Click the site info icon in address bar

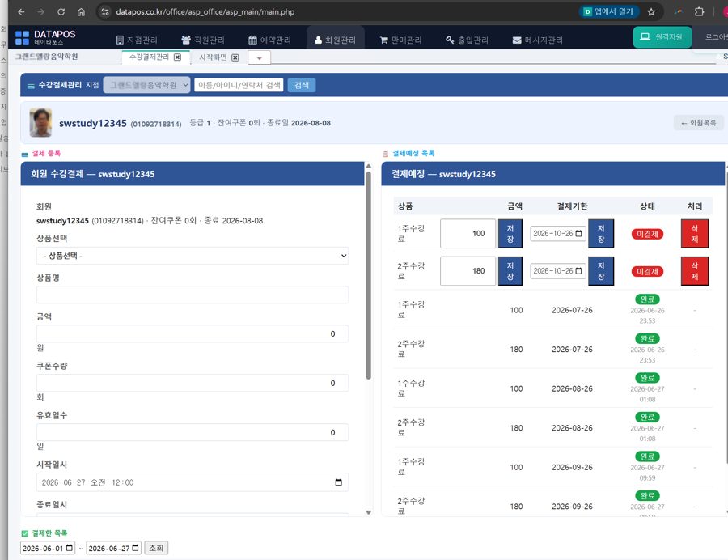(x=105, y=12)
